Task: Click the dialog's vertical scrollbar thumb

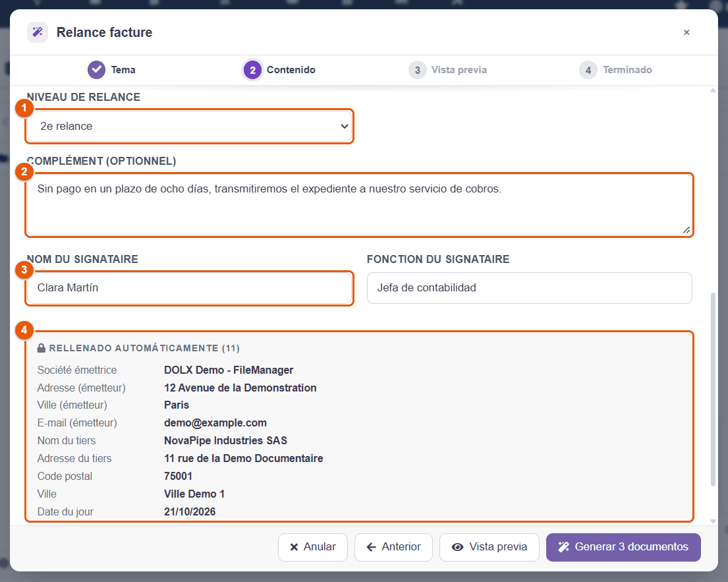Action: pos(713,390)
